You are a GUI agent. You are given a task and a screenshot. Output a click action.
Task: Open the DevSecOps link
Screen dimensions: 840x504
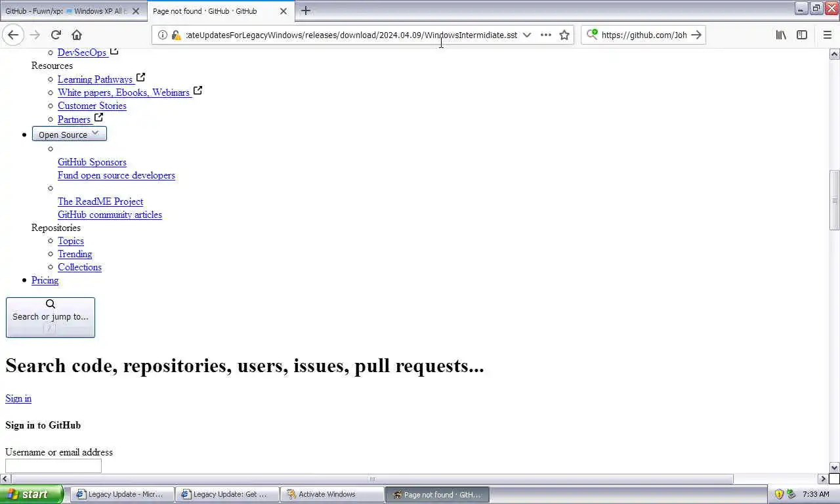coord(82,52)
